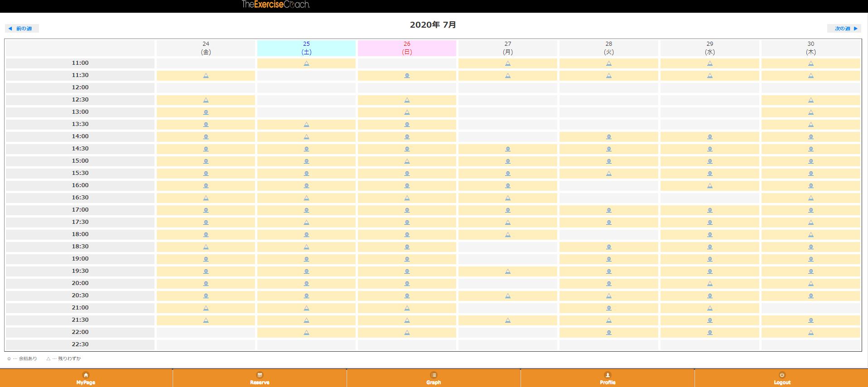Select the 21:00 slot on Wednesday 29
The image size is (868, 387).
pyautogui.click(x=710, y=308)
